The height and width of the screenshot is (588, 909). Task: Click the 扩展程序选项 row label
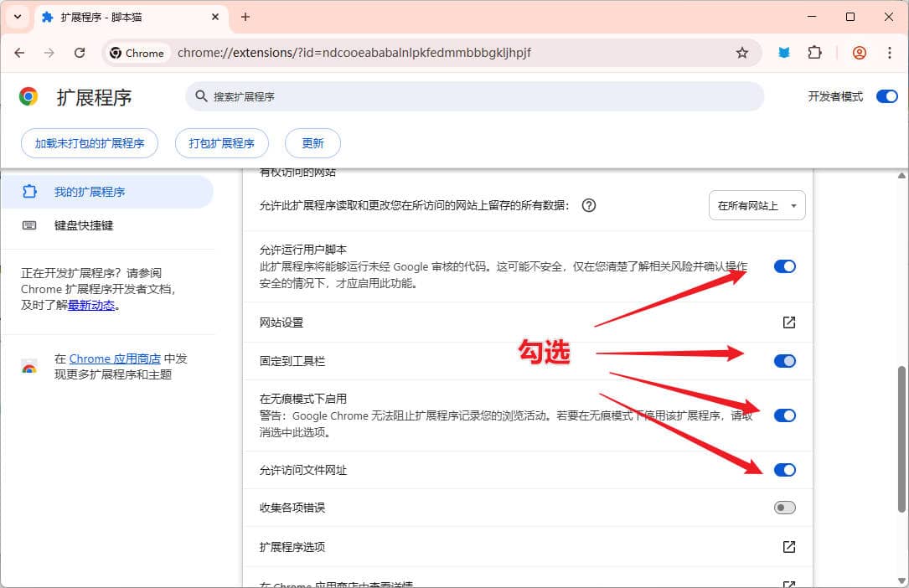point(292,546)
